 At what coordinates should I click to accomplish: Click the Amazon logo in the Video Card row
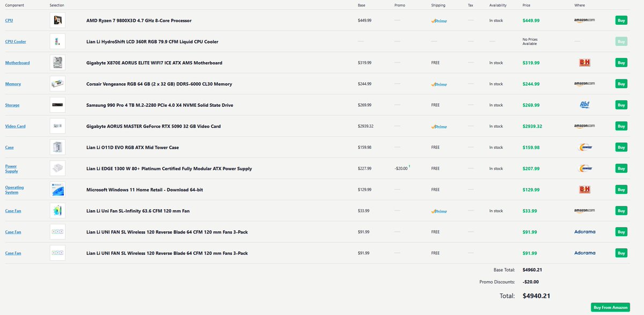584,126
